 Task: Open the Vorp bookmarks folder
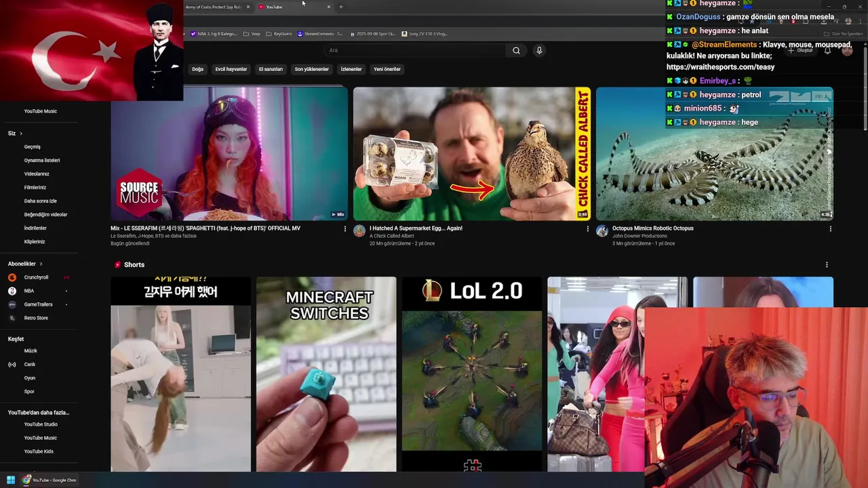point(252,33)
